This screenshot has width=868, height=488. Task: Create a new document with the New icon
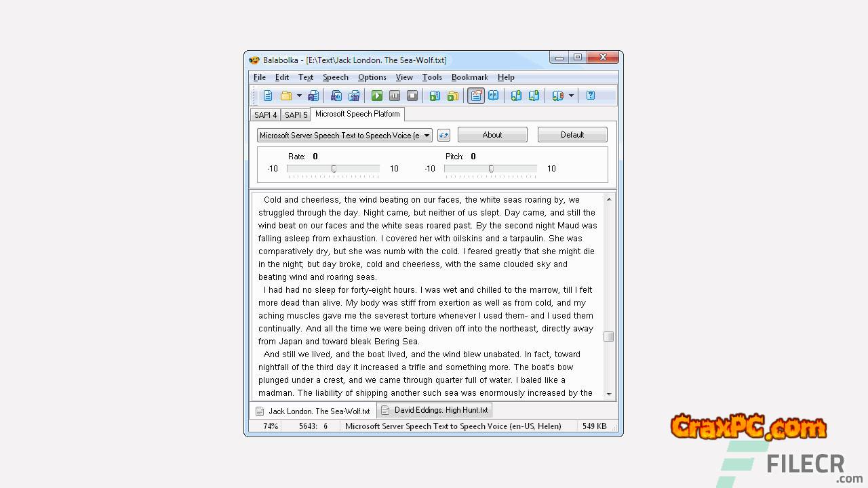click(x=268, y=96)
